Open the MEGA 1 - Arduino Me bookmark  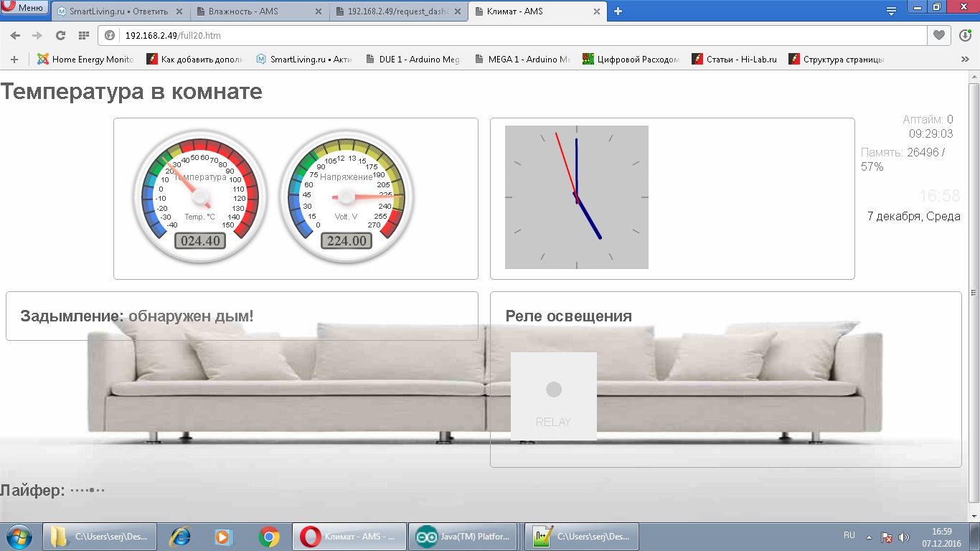click(x=522, y=60)
